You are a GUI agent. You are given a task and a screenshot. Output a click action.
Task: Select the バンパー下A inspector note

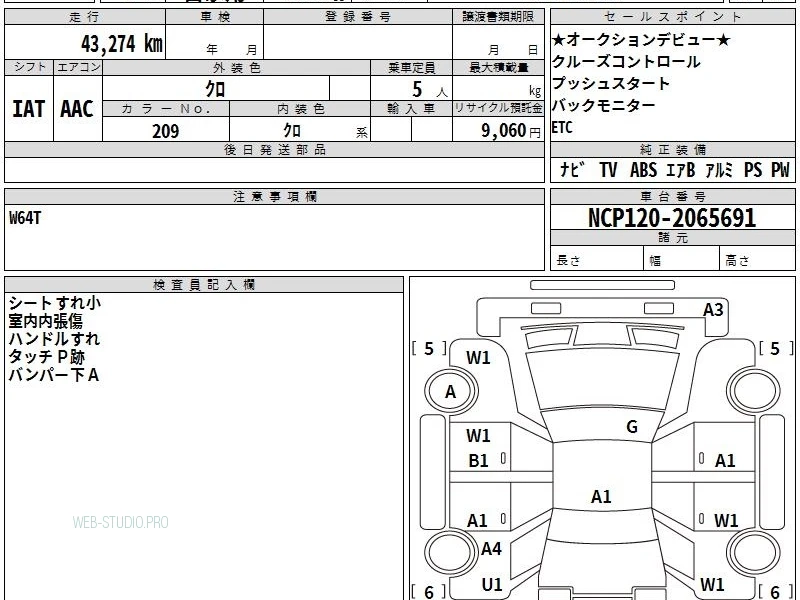pyautogui.click(x=54, y=375)
